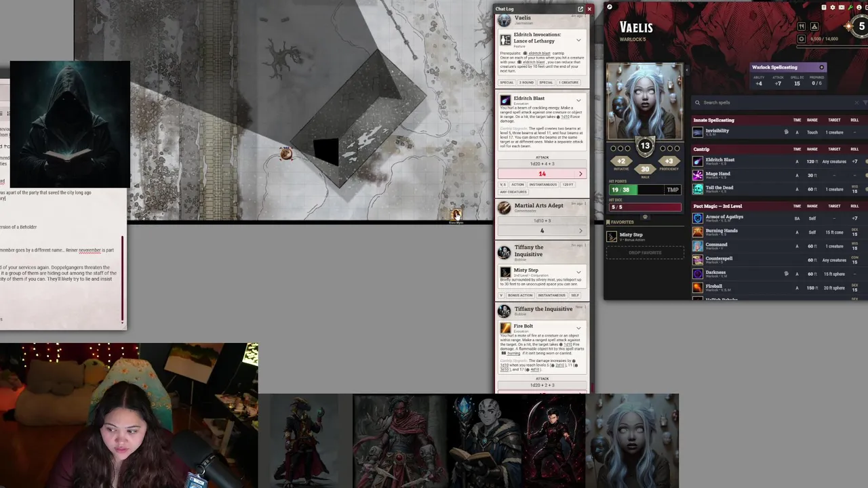
Task: Open the eldritch blast cantrip prerequisite link
Action: 539,53
